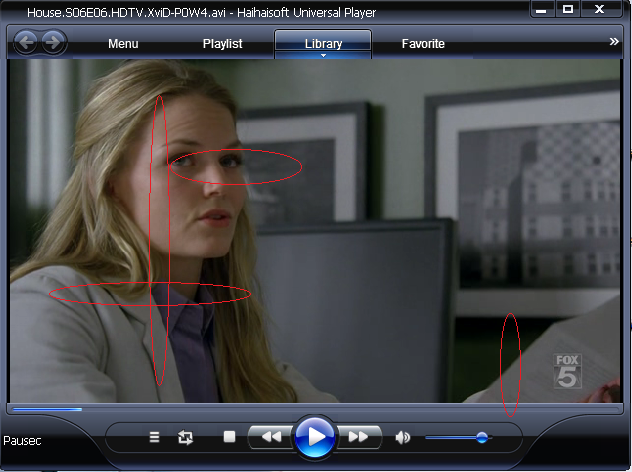Open the Favorite tab

423,44
